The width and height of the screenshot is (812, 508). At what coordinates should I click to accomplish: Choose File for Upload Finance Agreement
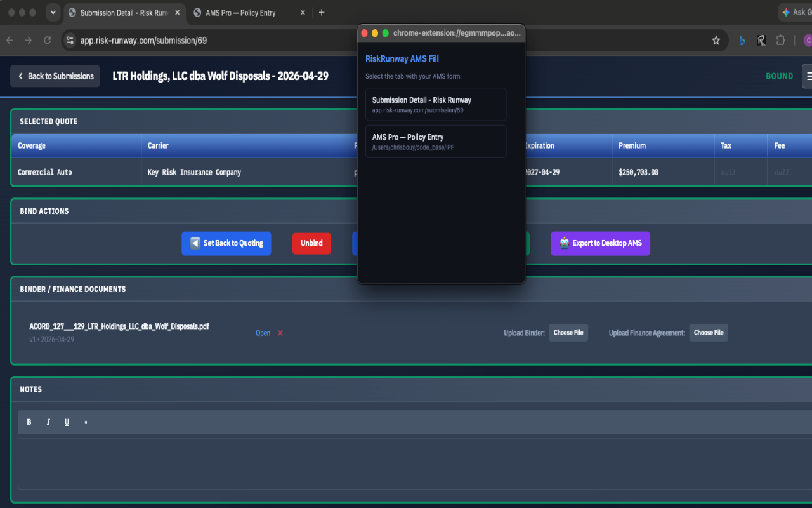click(x=709, y=333)
